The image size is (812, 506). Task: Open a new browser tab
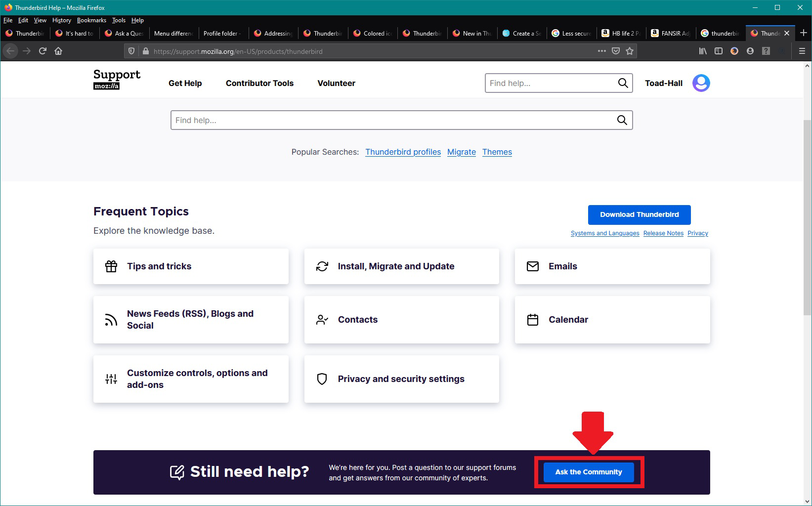tap(804, 33)
